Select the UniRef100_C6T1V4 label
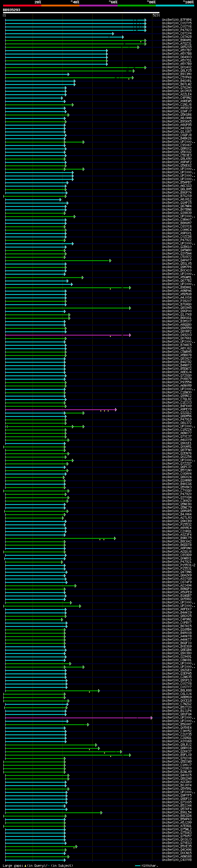This screenshot has height=868, width=197. (177, 33)
